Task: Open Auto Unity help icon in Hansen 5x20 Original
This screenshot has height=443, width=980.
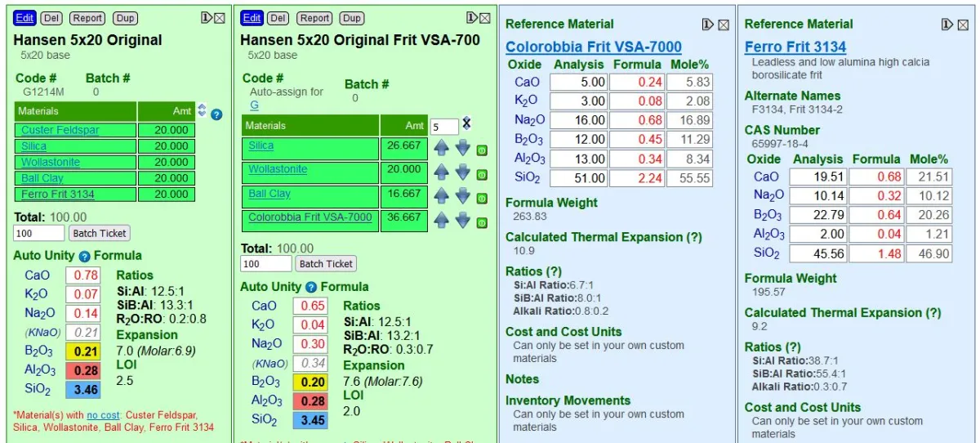Action: pos(84,257)
